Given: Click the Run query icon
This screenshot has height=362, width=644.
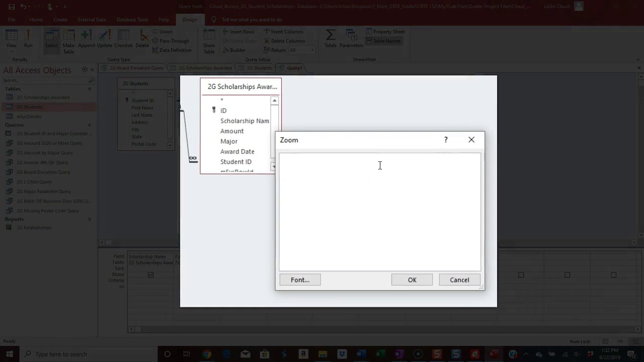Looking at the screenshot, I should point(28,39).
